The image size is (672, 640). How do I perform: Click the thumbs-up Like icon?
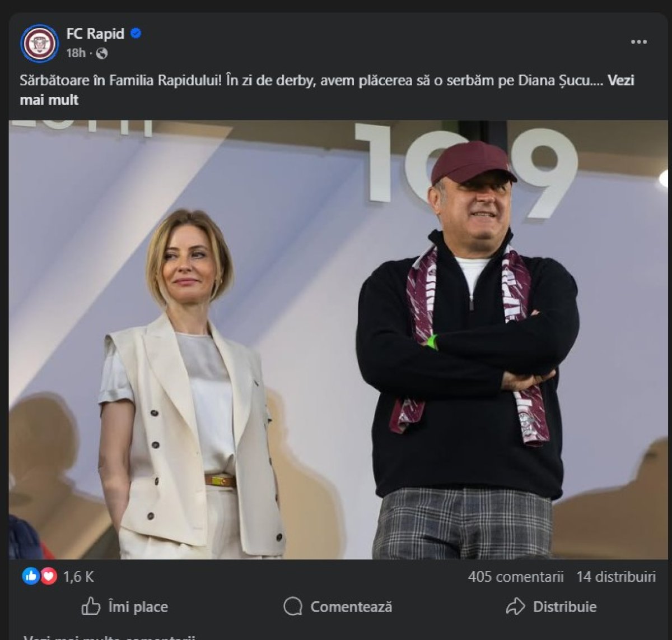(91, 606)
